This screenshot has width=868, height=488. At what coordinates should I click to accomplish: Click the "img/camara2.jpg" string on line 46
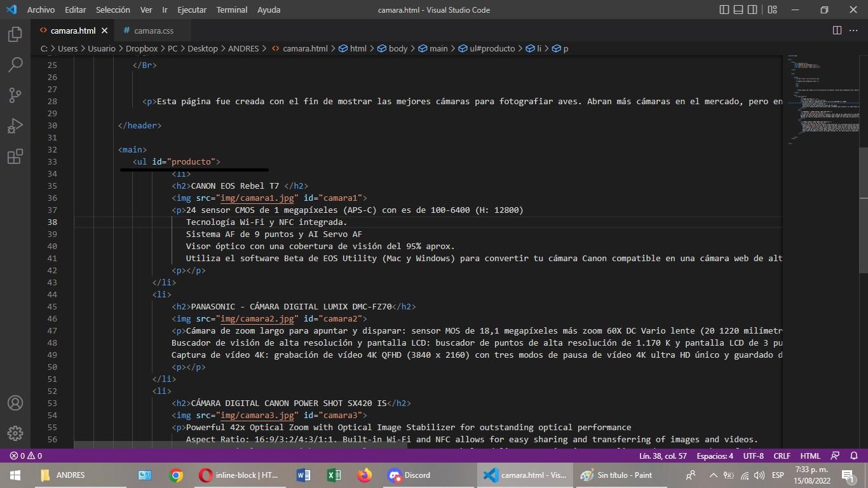[x=257, y=318]
